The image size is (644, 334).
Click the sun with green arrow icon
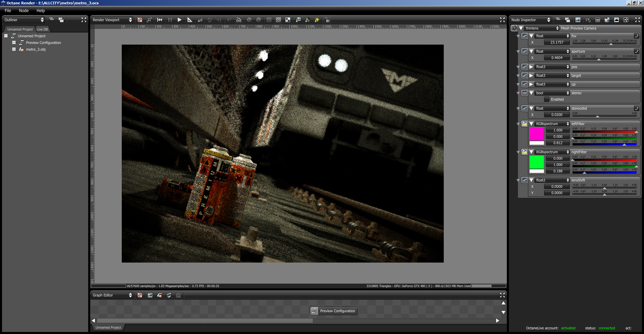click(317, 20)
